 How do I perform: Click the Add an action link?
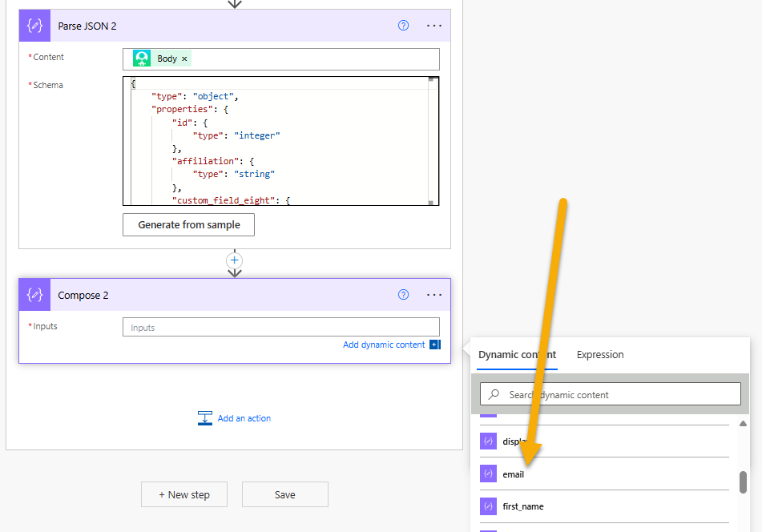[244, 418]
